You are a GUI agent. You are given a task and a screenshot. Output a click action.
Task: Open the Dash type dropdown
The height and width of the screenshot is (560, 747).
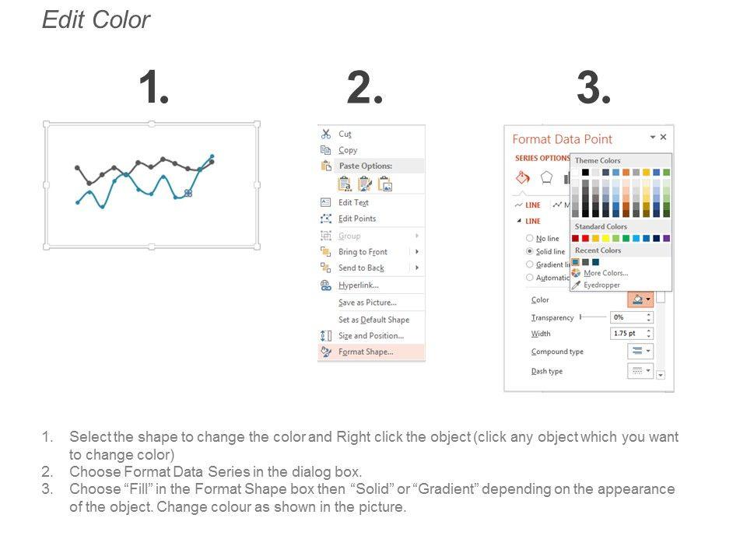tap(640, 371)
